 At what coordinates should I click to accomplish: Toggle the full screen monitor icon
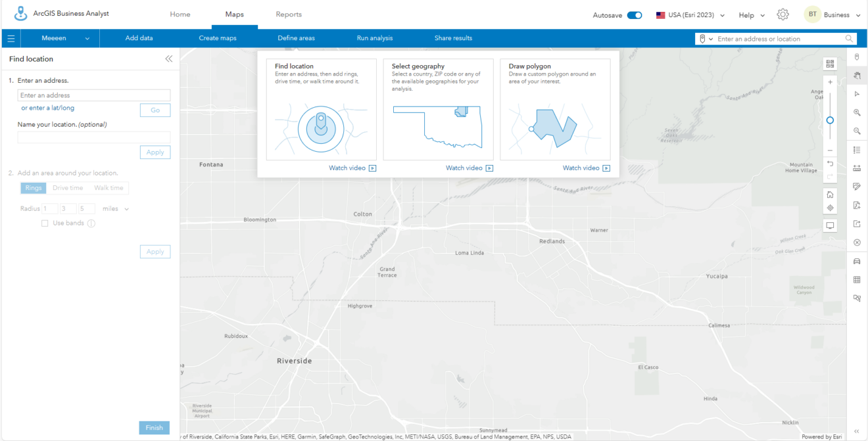[x=830, y=225]
